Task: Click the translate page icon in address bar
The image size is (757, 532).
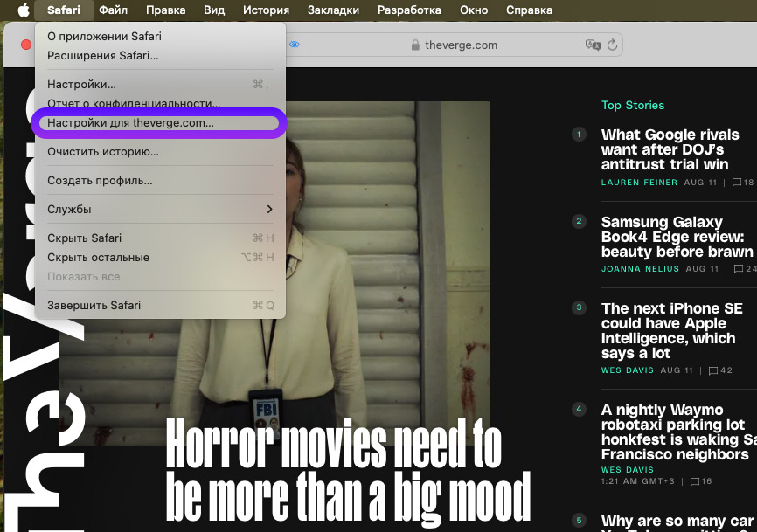Action: click(593, 45)
